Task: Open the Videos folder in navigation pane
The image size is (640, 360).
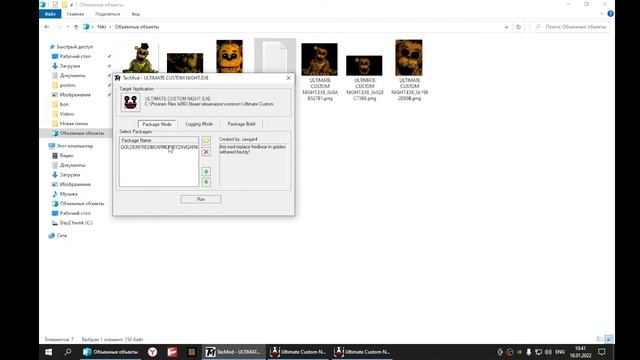Action: pos(67,114)
